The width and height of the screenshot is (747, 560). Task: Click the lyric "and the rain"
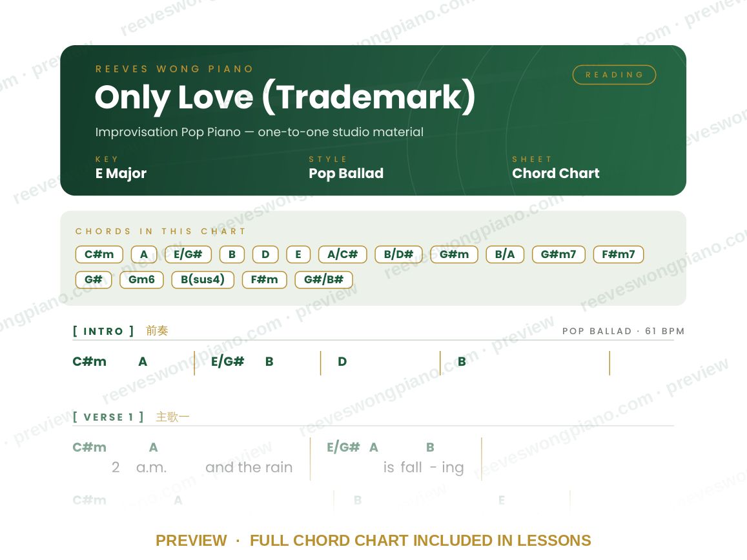[249, 468]
